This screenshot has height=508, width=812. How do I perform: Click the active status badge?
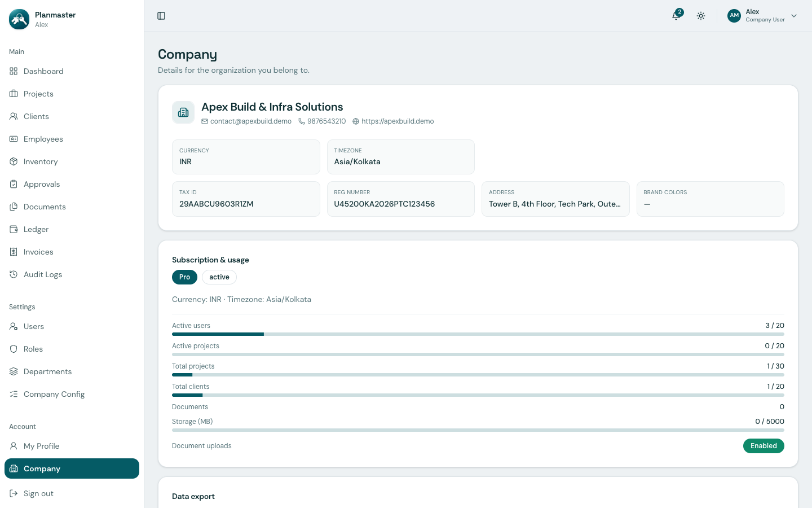pyautogui.click(x=219, y=277)
